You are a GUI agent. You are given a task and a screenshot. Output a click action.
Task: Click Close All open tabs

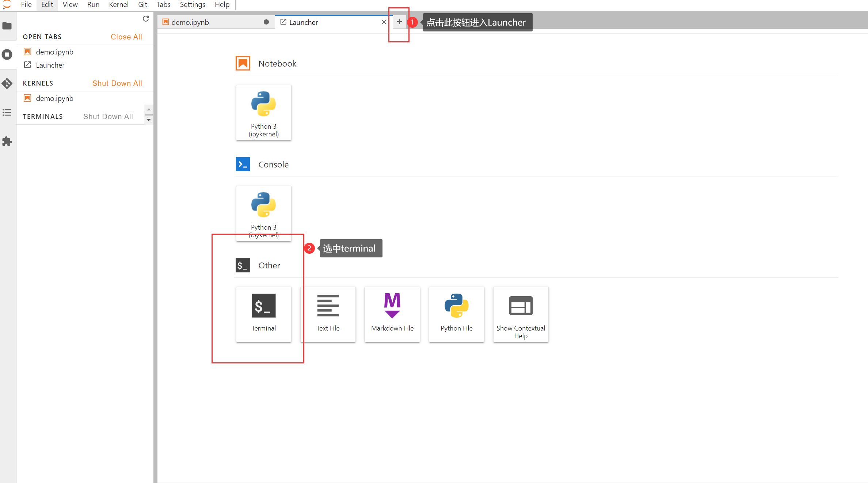pyautogui.click(x=126, y=37)
